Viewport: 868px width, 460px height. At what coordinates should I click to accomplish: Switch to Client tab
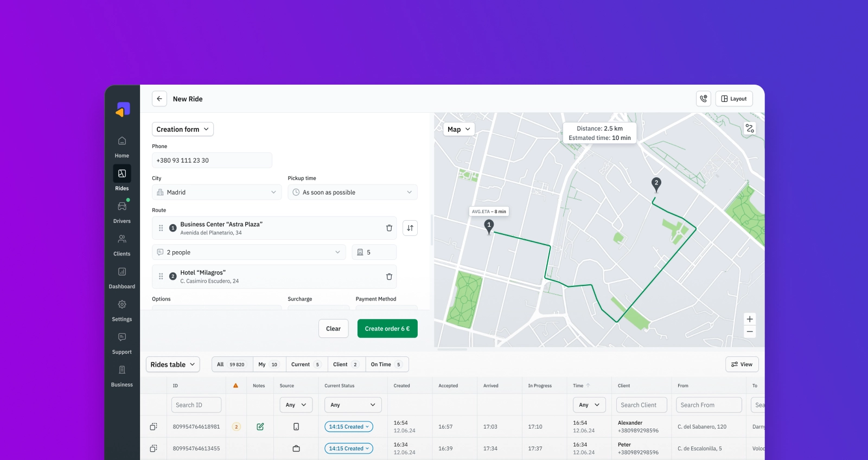pyautogui.click(x=346, y=365)
